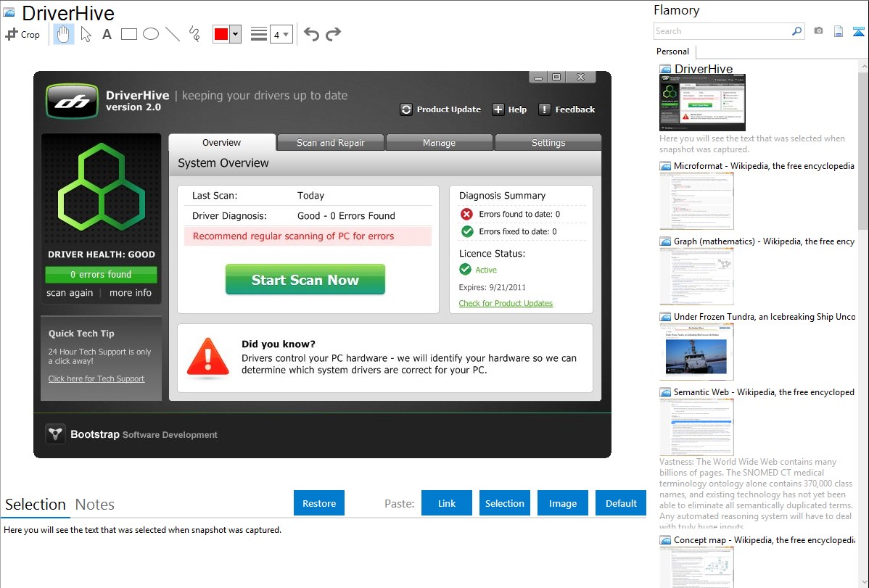The height and width of the screenshot is (588, 869).
Task: Undo the last edit
Action: click(311, 34)
